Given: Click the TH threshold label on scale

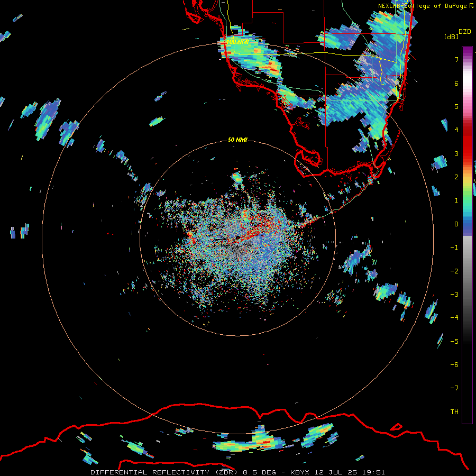Looking at the screenshot, I should coord(454,411).
